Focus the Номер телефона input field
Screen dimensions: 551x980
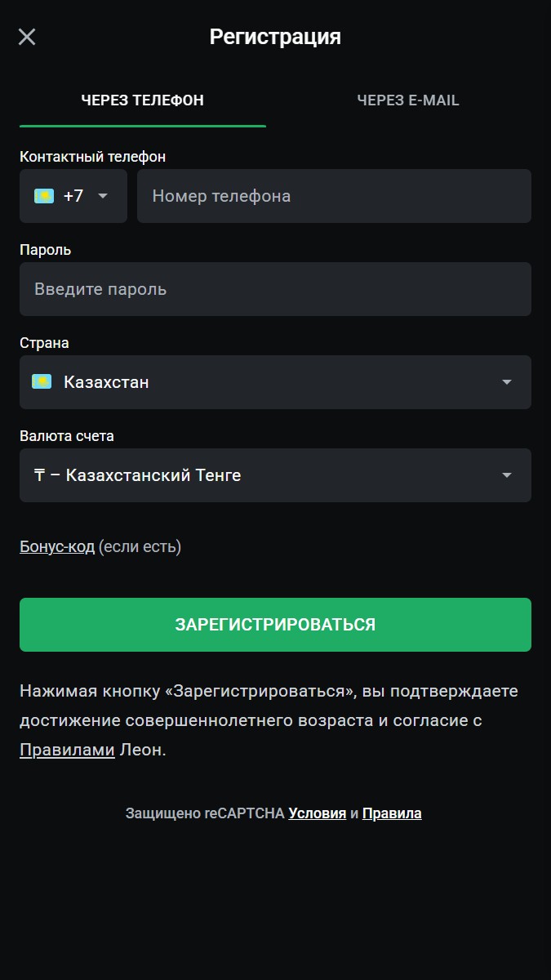pos(334,196)
